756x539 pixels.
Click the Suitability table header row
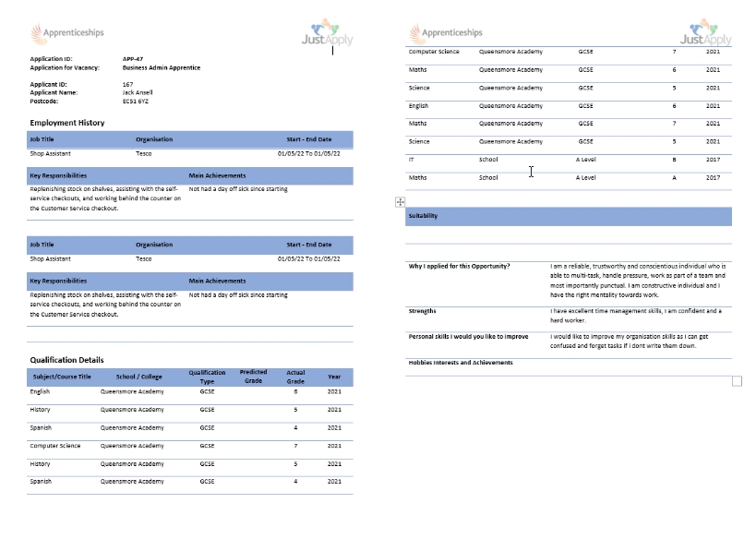point(568,217)
